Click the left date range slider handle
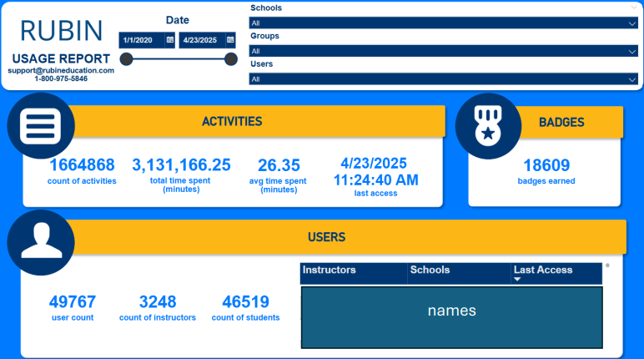 coord(126,59)
